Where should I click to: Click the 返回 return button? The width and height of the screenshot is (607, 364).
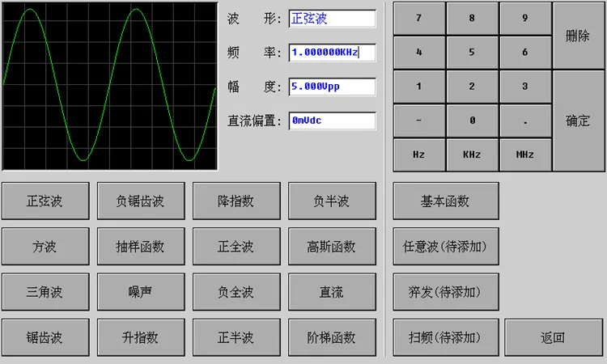click(554, 337)
